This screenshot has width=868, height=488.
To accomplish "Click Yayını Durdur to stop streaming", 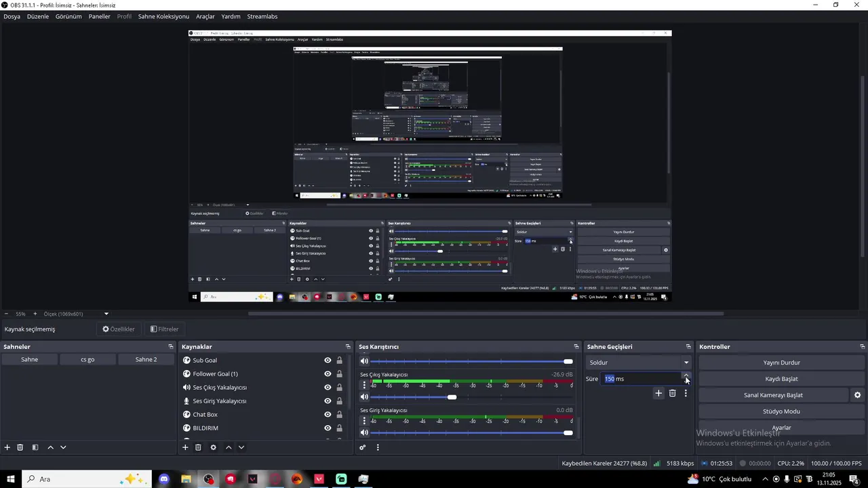I will pyautogui.click(x=781, y=363).
